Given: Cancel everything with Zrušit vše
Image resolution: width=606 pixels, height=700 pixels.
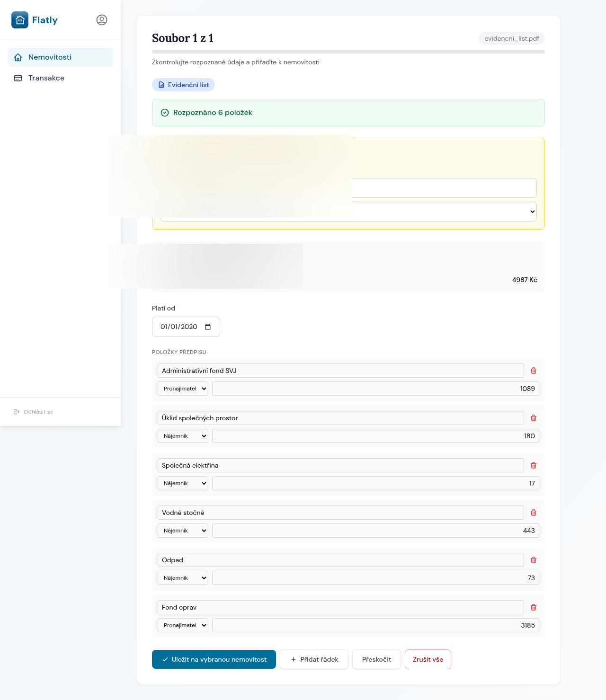Looking at the screenshot, I should tap(428, 659).
